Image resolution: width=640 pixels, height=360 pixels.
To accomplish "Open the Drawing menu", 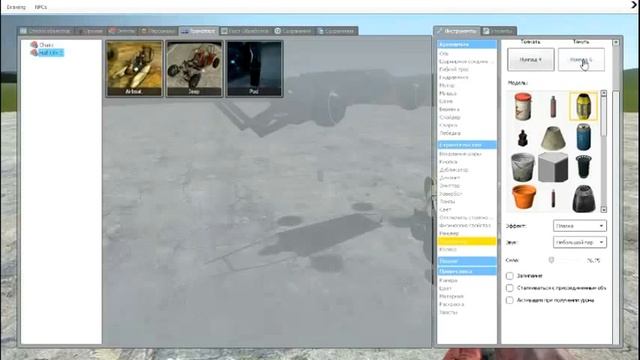I will coord(16,7).
